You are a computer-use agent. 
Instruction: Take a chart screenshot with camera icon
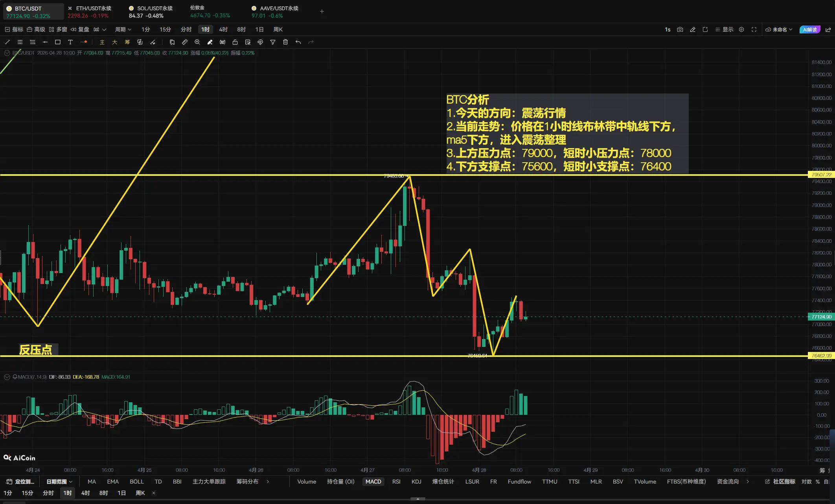pos(680,29)
